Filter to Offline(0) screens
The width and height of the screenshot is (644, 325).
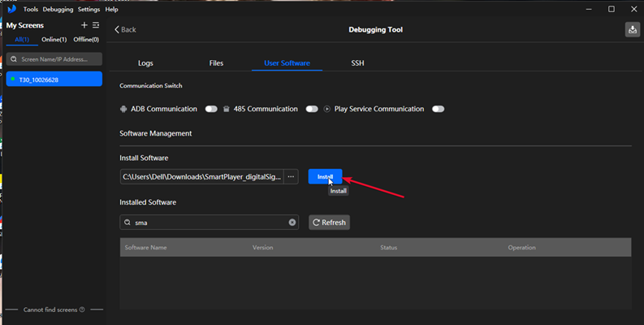(86, 40)
